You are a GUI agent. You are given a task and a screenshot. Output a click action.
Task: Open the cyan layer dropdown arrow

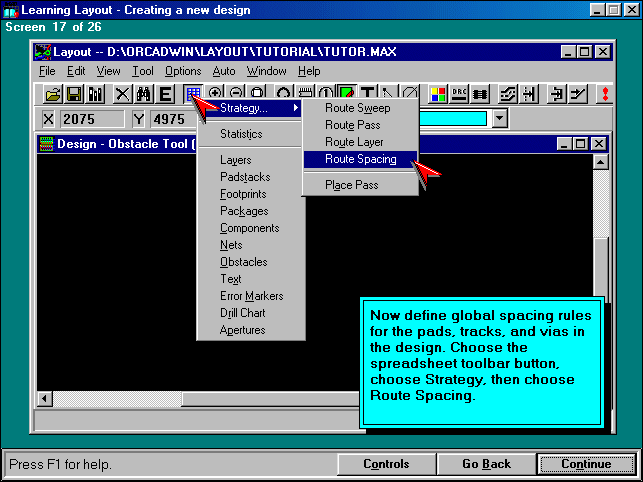point(500,119)
